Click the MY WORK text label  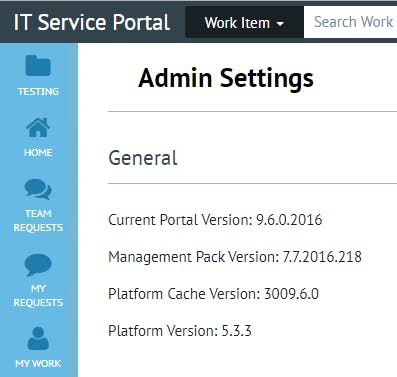tap(38, 363)
